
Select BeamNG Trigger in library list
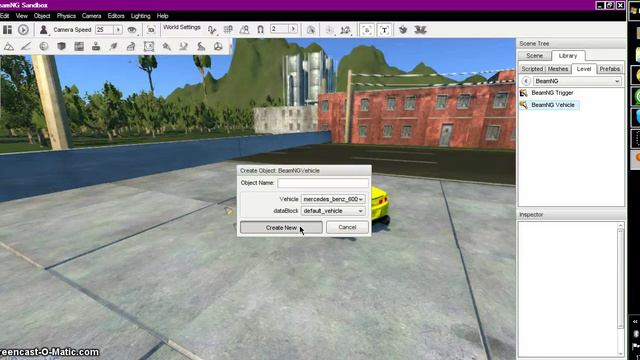coord(552,93)
